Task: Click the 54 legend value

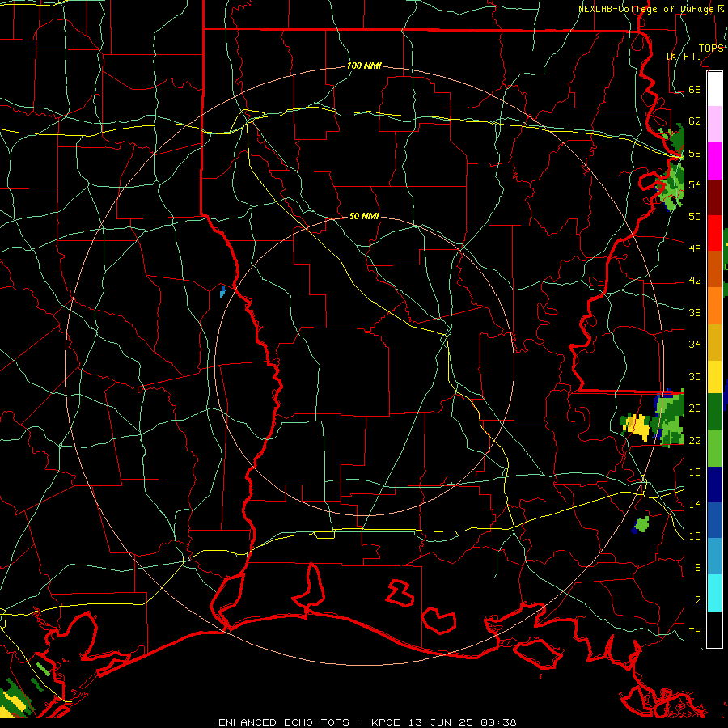Action: tap(695, 184)
